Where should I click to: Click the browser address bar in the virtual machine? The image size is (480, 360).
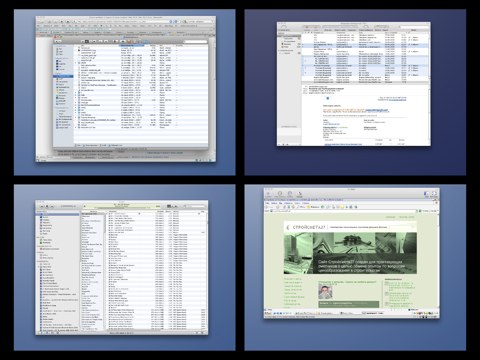point(343,211)
